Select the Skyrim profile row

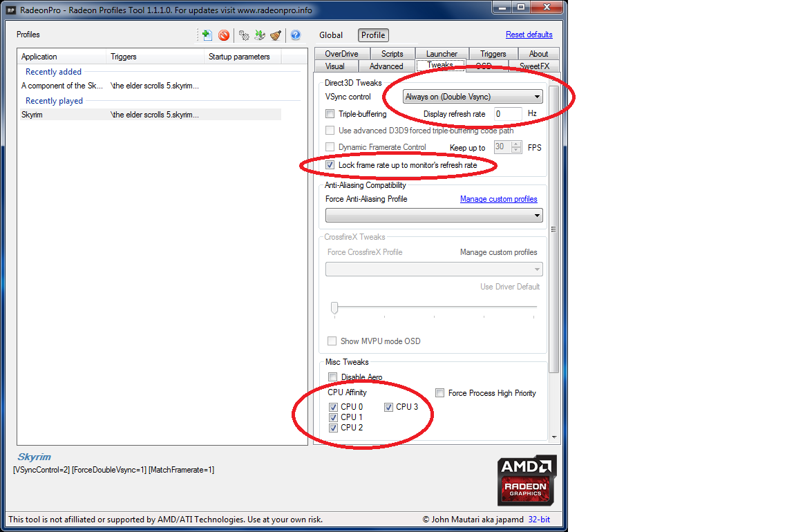pyautogui.click(x=150, y=115)
